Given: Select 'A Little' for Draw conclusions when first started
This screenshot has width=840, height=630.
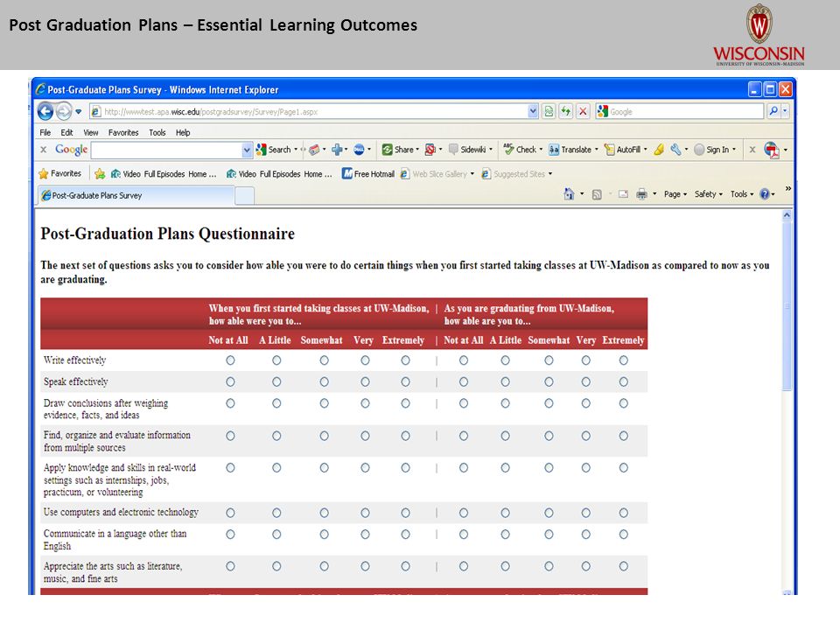Looking at the screenshot, I should point(276,403).
